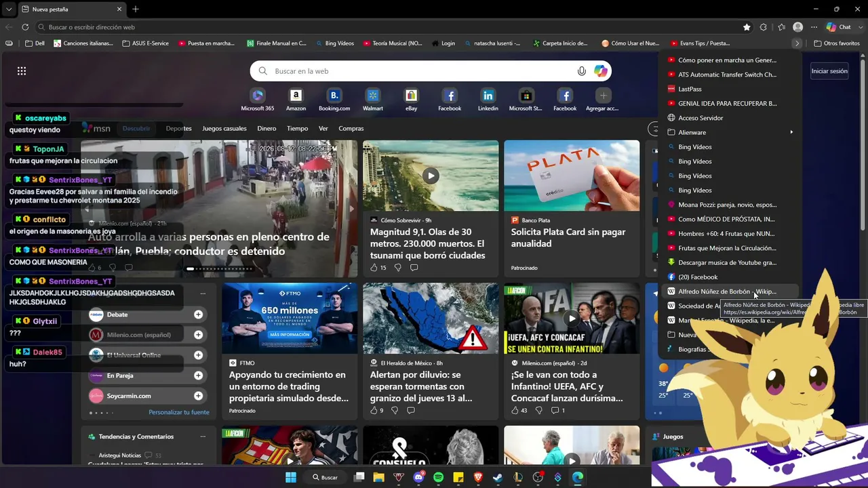
Task: Open options menu for Tendencias y Comentarios
Action: point(203,436)
